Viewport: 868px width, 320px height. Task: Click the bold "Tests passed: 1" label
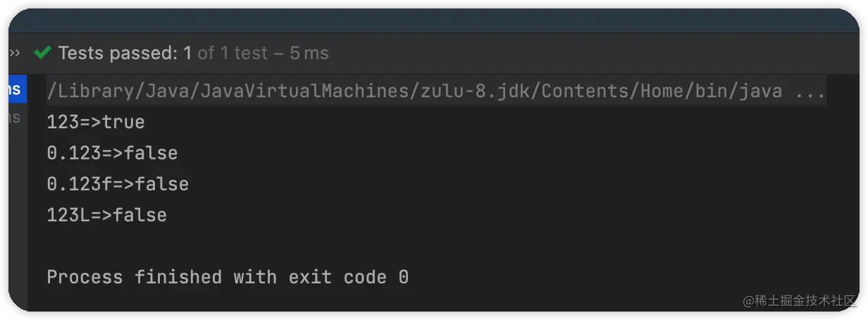point(125,53)
